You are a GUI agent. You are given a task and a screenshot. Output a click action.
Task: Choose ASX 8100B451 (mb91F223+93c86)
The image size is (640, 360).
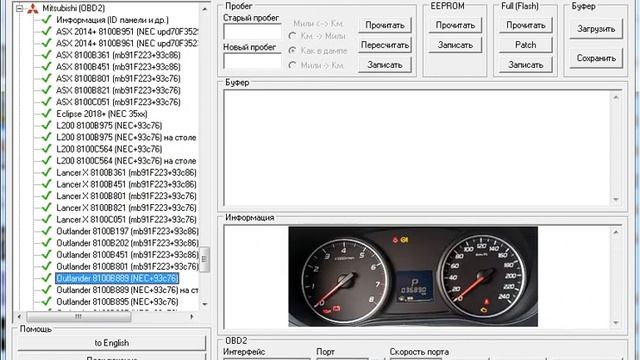[x=118, y=67]
